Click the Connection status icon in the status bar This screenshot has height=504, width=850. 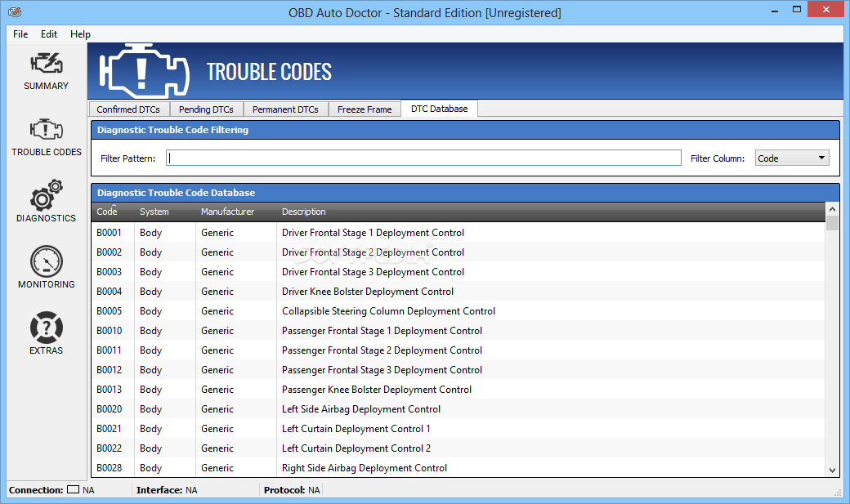[x=74, y=490]
